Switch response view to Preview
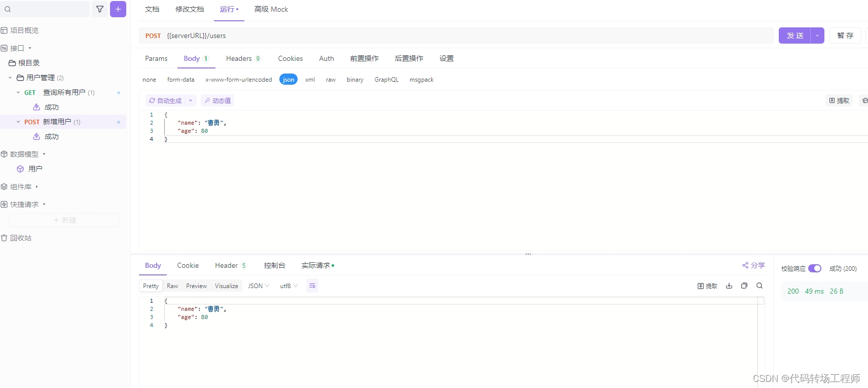The image size is (868, 388). (x=196, y=286)
